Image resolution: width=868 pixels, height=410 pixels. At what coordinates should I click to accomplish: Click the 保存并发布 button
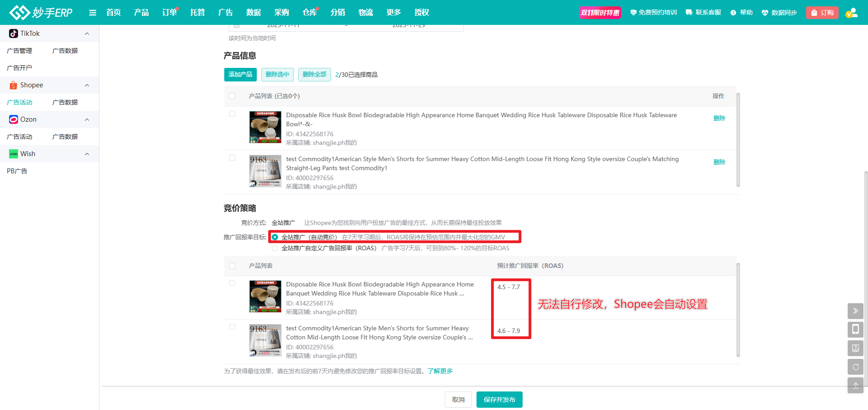500,400
